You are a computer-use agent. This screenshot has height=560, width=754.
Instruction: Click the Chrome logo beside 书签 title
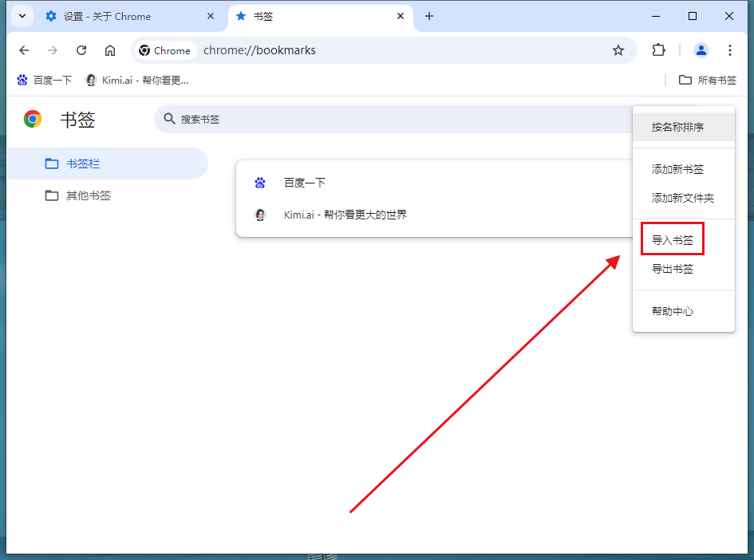pos(33,119)
